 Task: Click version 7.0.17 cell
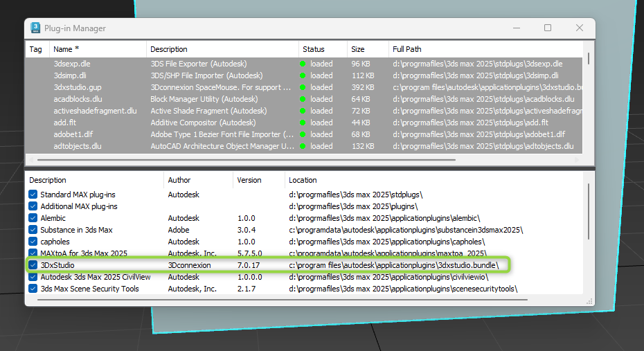pyautogui.click(x=249, y=265)
